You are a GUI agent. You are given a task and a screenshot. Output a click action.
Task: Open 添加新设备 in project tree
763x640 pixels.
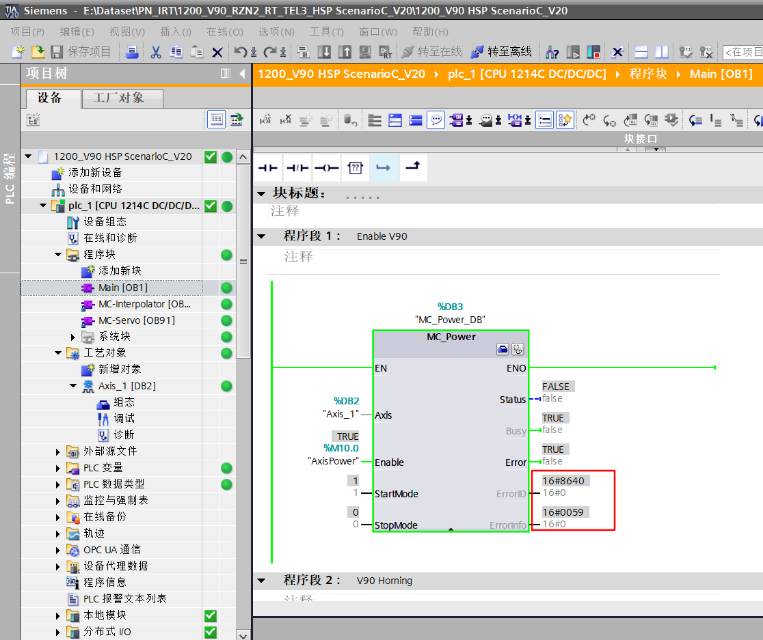[95, 172]
